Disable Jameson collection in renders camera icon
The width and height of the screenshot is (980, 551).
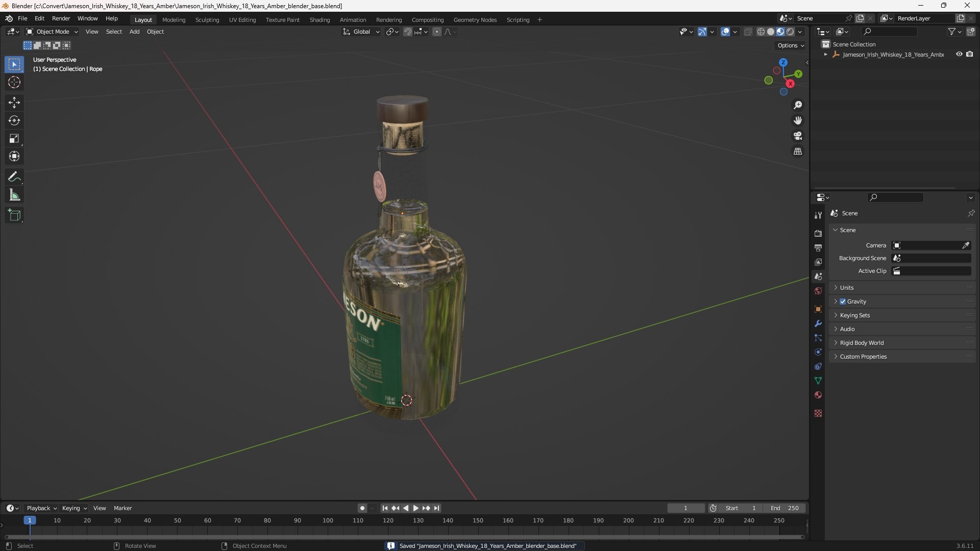click(x=970, y=54)
